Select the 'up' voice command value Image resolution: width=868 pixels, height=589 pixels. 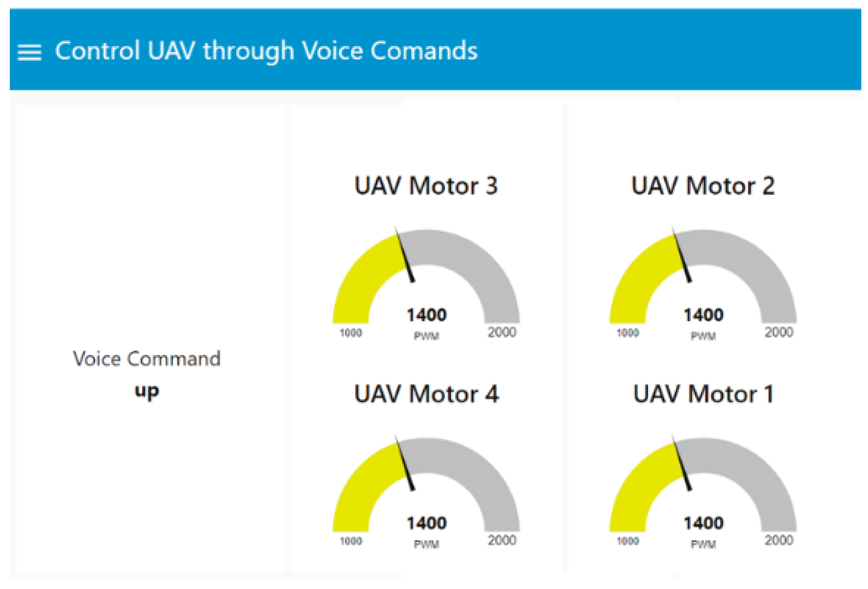pyautogui.click(x=146, y=391)
